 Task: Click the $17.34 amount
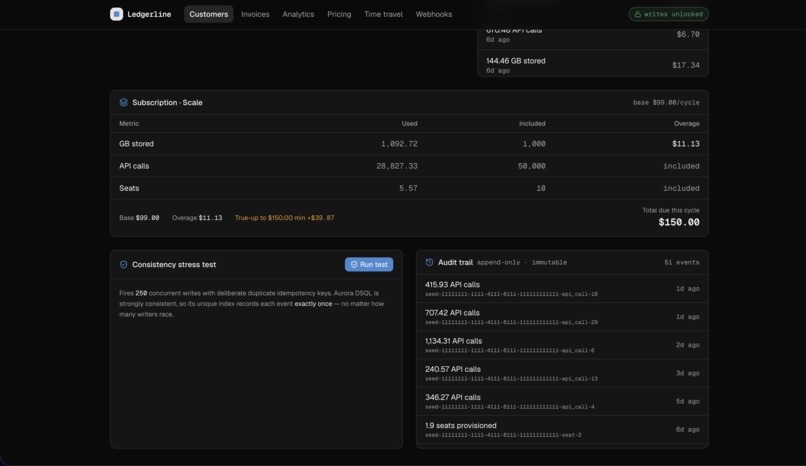[686, 65]
